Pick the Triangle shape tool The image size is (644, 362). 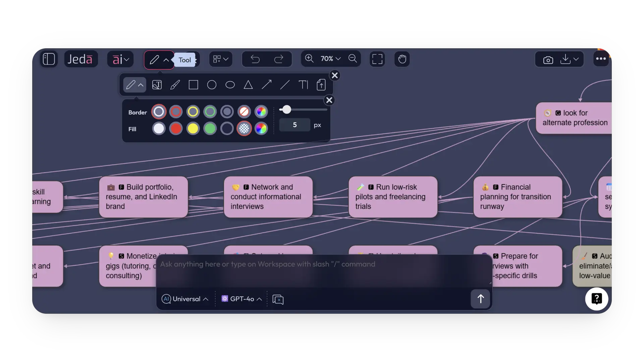(x=248, y=85)
